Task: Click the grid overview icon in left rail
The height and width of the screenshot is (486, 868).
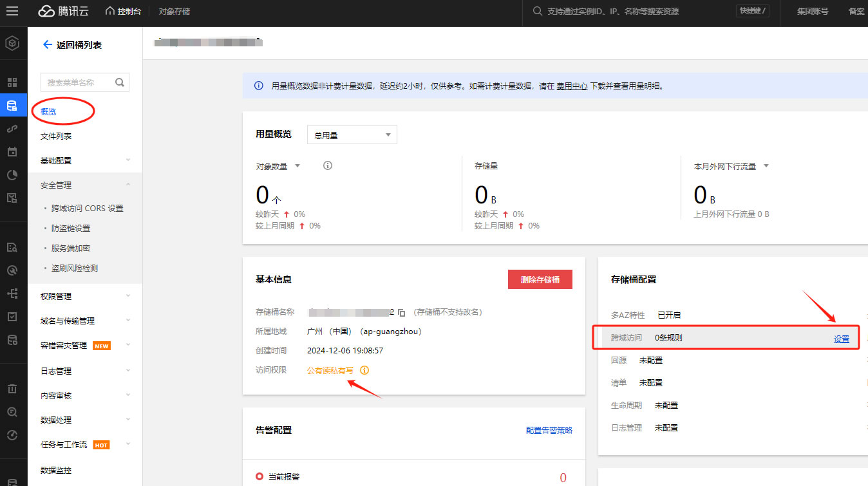Action: tap(12, 82)
